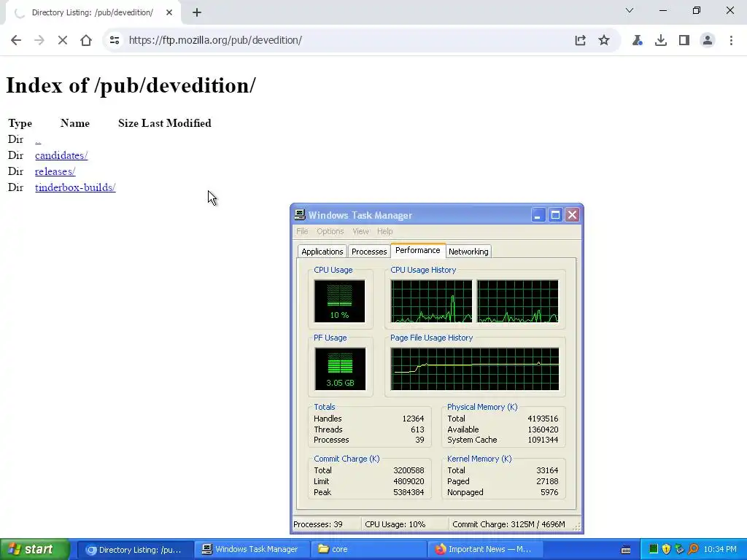The height and width of the screenshot is (560, 747).
Task: Click Physical Memory Total 4193516
Action: [x=543, y=419]
